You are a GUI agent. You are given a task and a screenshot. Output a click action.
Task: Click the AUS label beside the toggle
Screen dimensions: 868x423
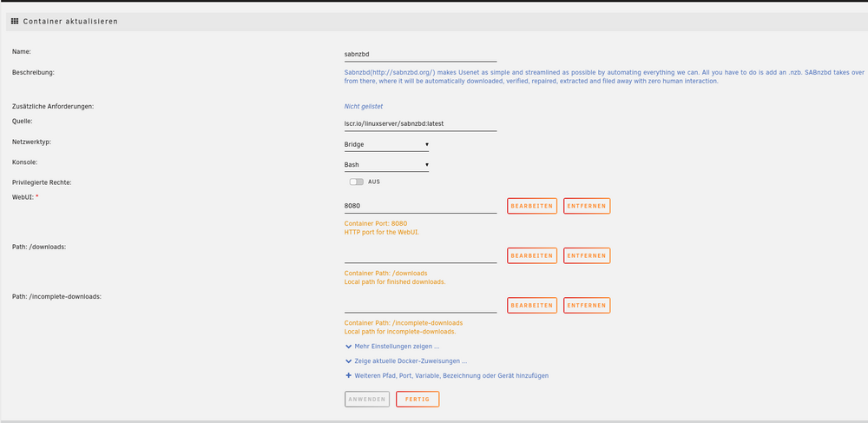click(374, 182)
